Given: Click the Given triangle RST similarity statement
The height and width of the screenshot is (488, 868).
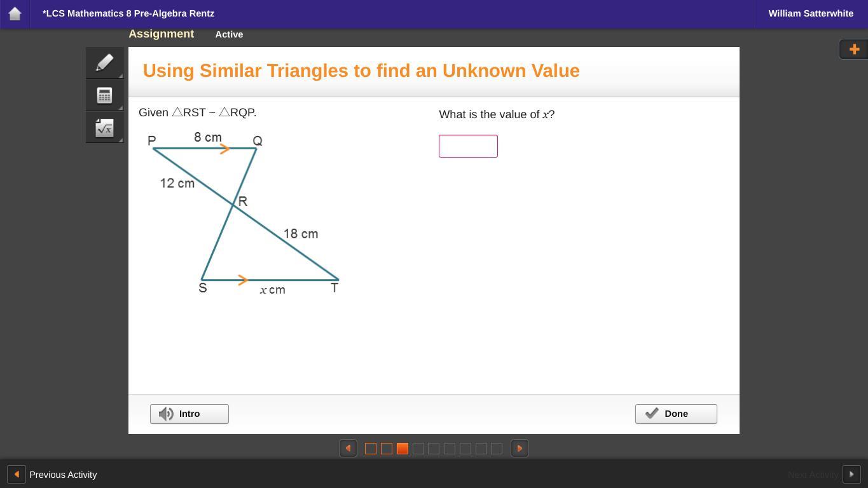Looking at the screenshot, I should [x=198, y=112].
